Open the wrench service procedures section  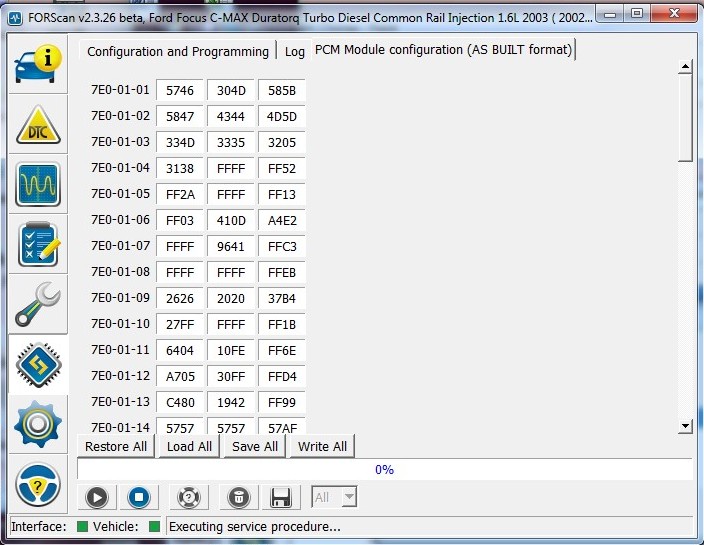coord(38,304)
